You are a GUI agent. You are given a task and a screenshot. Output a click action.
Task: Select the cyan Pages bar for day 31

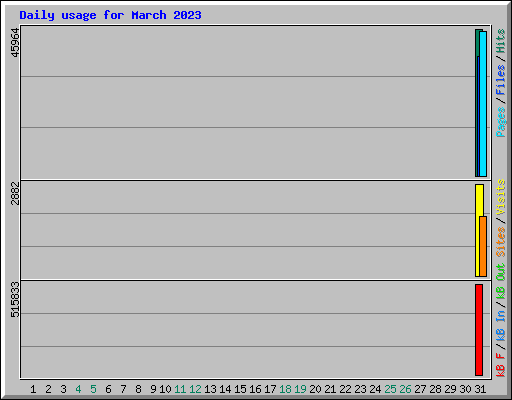483,104
